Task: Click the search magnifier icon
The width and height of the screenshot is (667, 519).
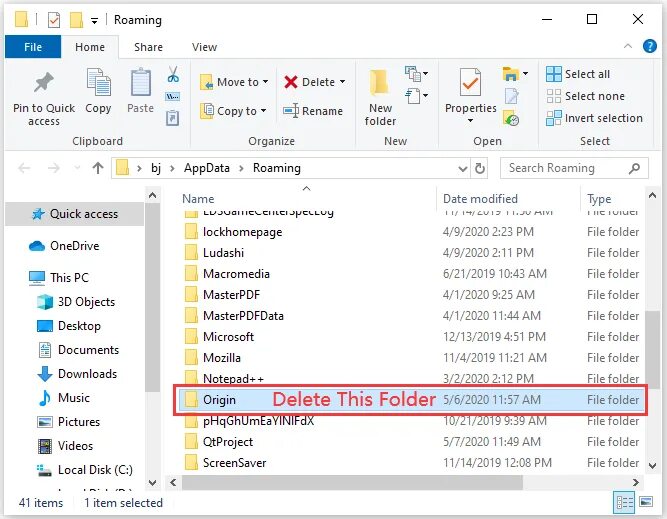Action: point(634,168)
